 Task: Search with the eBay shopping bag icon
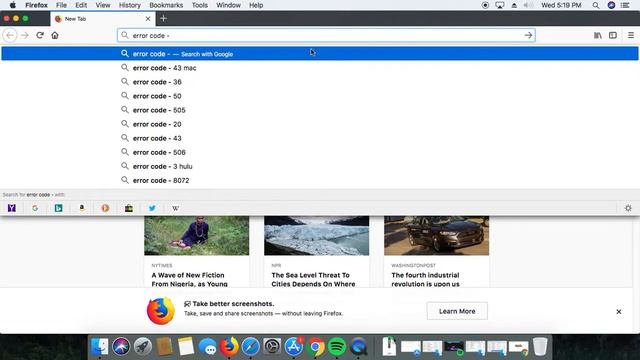tap(129, 208)
